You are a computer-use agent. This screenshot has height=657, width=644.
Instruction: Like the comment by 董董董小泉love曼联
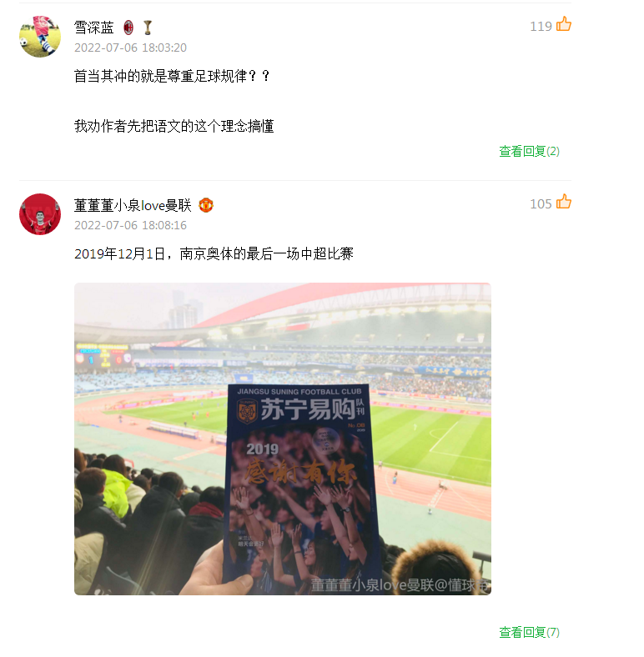point(564,202)
